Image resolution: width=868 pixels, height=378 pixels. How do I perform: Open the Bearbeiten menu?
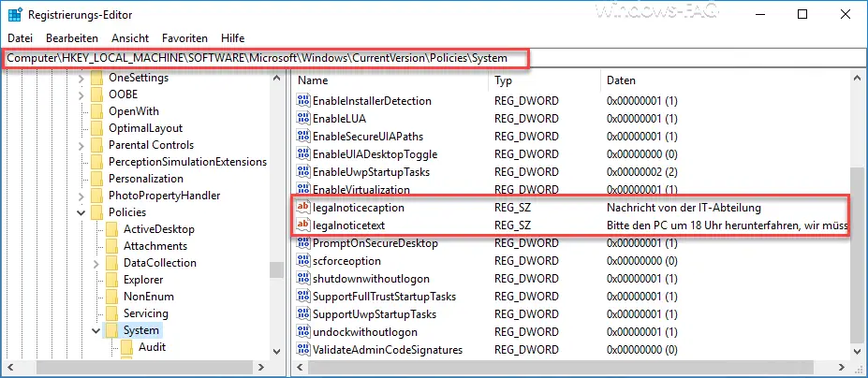click(x=72, y=38)
